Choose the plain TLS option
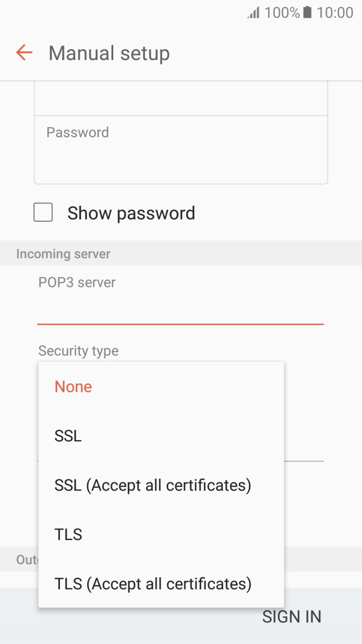 pyautogui.click(x=68, y=535)
